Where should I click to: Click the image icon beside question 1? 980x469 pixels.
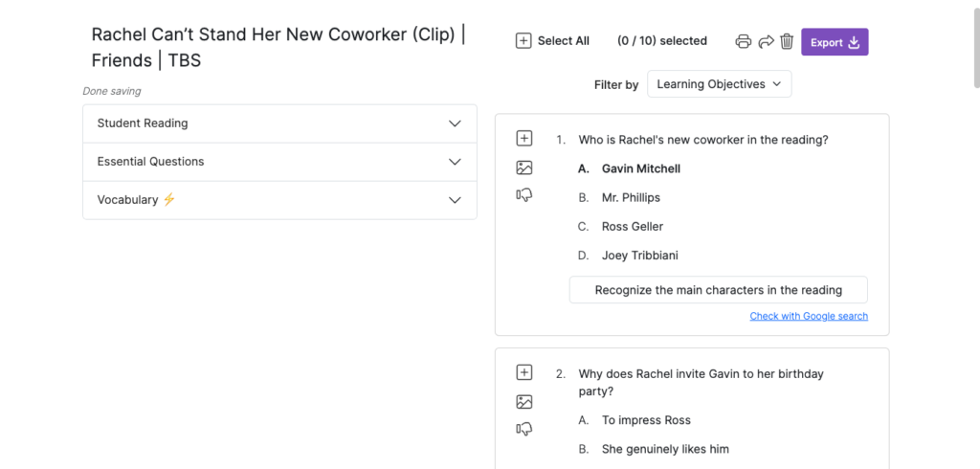click(x=523, y=167)
